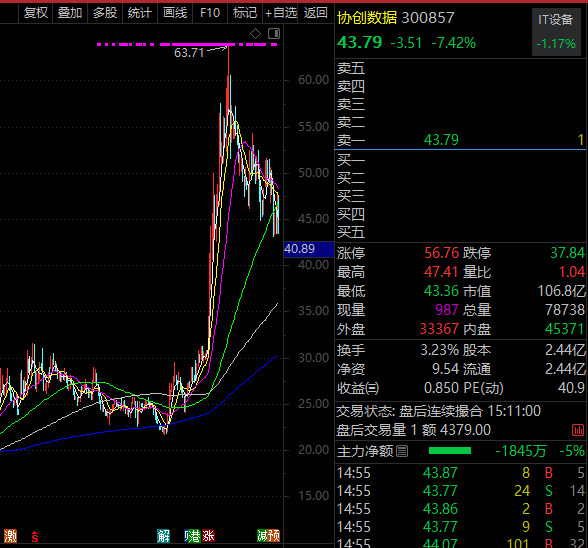Click the green 港 event marker
The image size is (588, 548).
coord(194,536)
